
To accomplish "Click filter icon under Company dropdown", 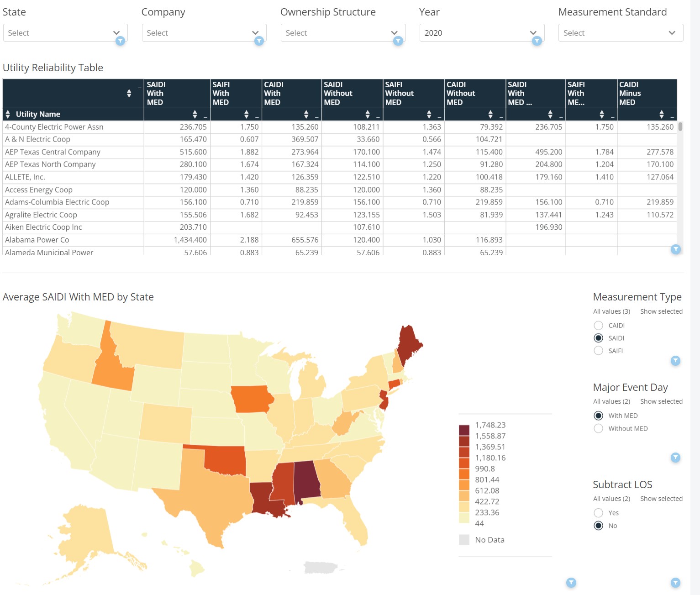I will tap(259, 41).
